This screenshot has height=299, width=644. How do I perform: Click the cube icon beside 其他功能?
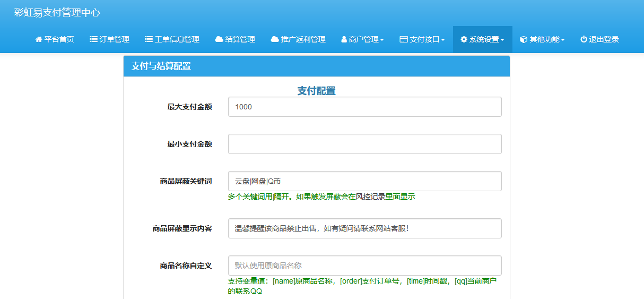click(x=523, y=39)
